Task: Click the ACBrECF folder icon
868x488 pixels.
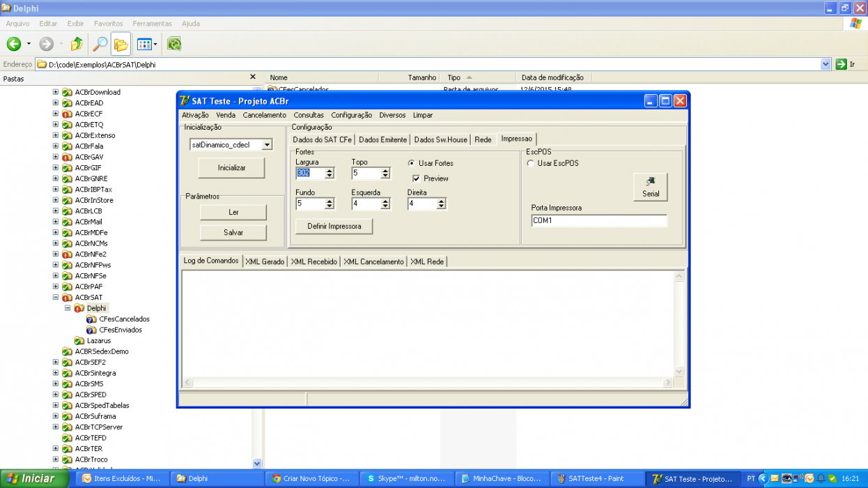Action: (x=68, y=114)
